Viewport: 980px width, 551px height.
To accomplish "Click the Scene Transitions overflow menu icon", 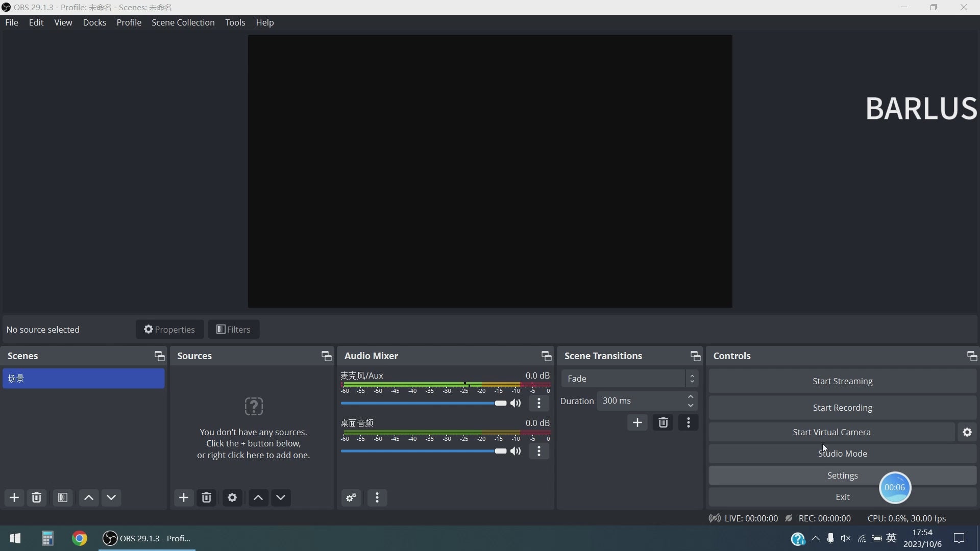I will (x=689, y=422).
